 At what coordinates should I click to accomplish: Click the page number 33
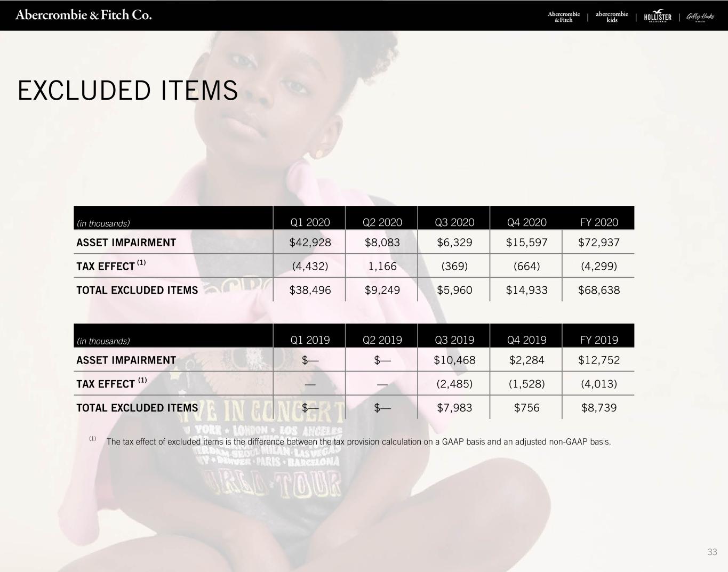[712, 552]
